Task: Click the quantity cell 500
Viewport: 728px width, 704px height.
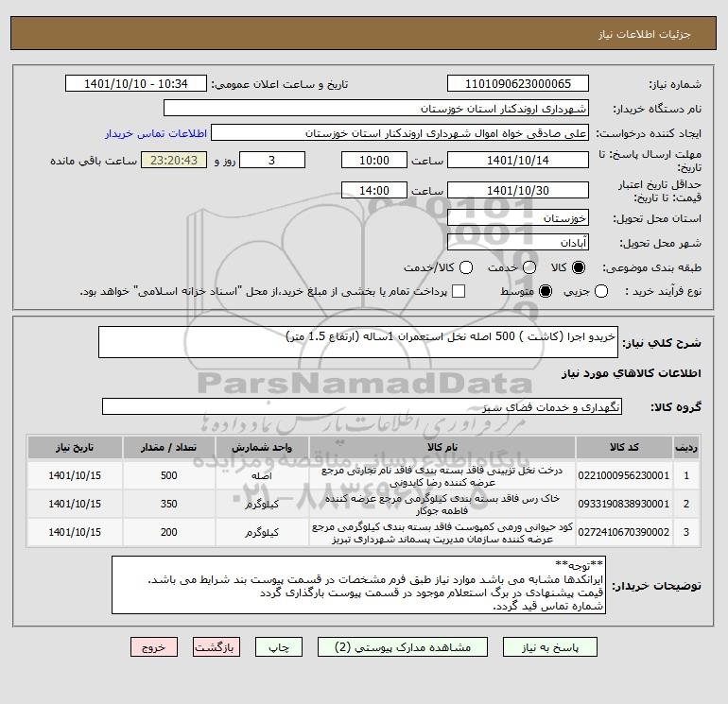Action: click(x=169, y=475)
